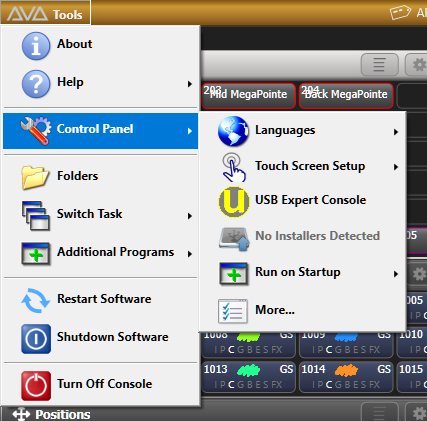427x421 pixels.
Task: Expand the Run on Startup submenu arrow
Action: 396,274
